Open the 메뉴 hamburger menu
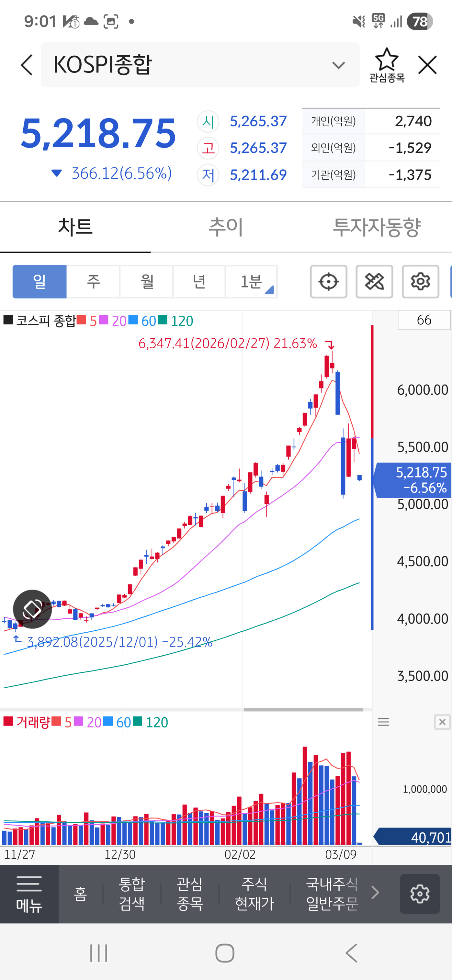Viewport: 452px width, 980px height. [x=29, y=894]
